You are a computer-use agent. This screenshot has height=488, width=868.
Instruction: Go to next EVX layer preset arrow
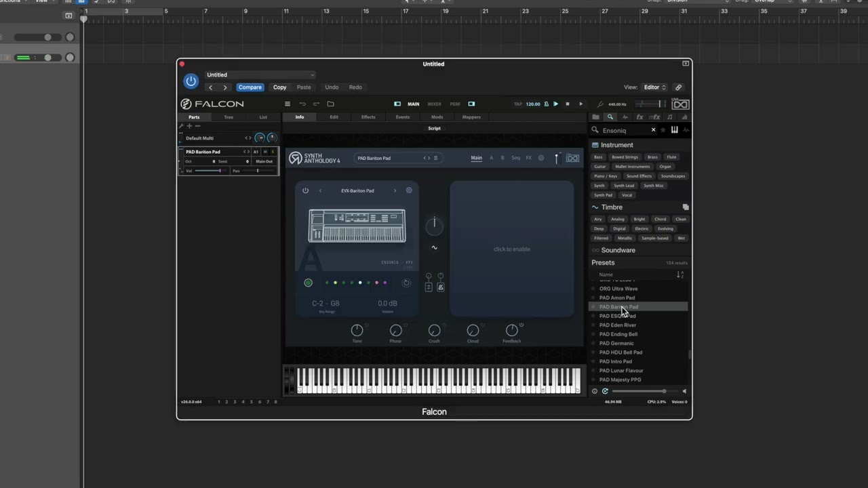[395, 190]
